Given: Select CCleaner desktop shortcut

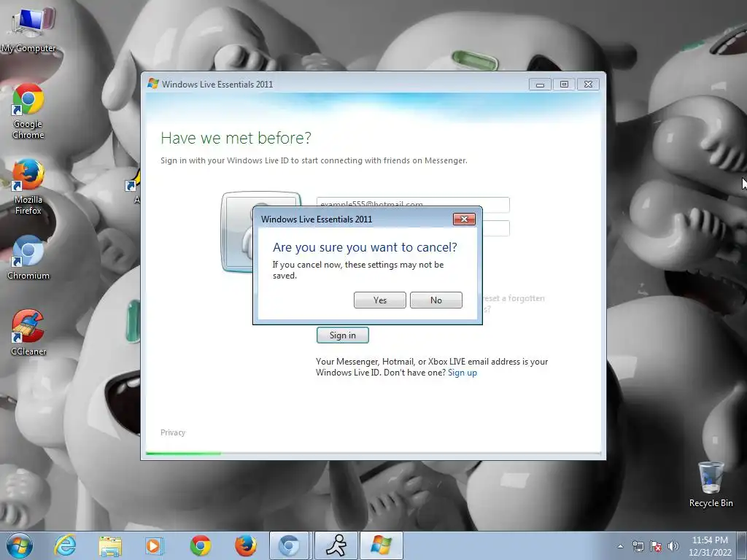Looking at the screenshot, I should coord(28,332).
